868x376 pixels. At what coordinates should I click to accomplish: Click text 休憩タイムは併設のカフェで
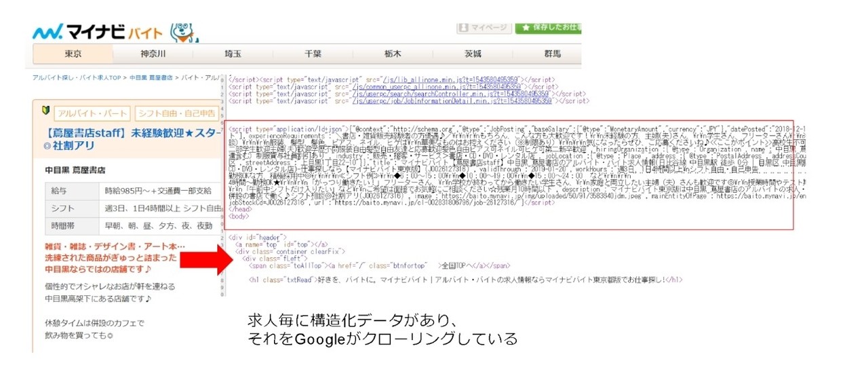94,324
